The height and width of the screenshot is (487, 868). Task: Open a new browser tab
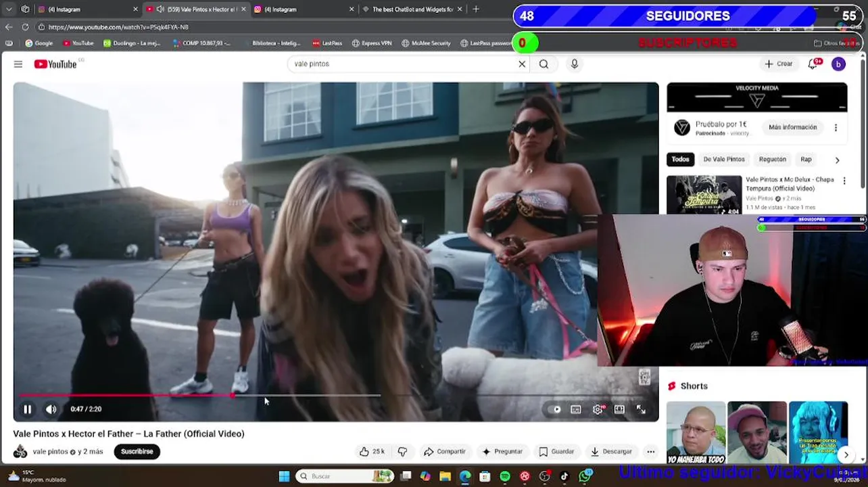476,9
